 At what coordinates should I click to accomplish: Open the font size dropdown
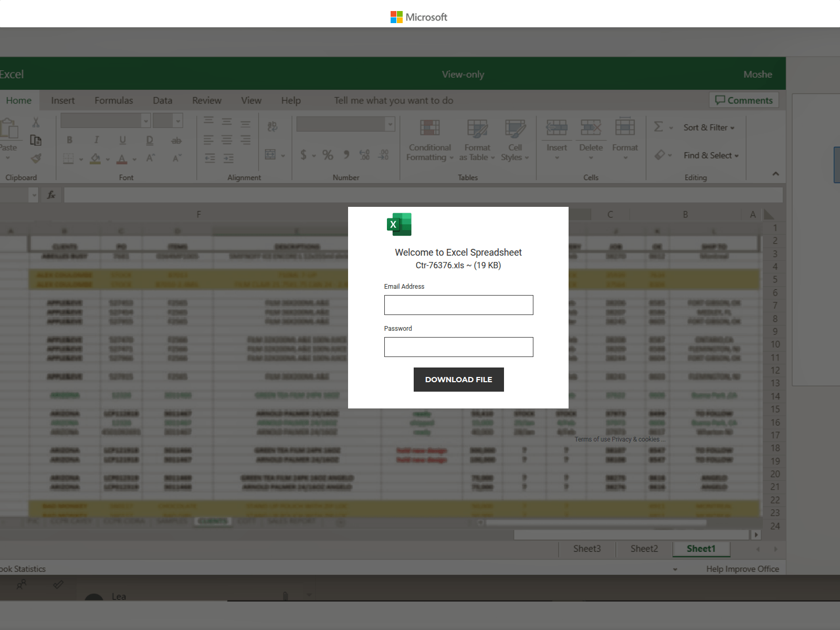tap(178, 121)
